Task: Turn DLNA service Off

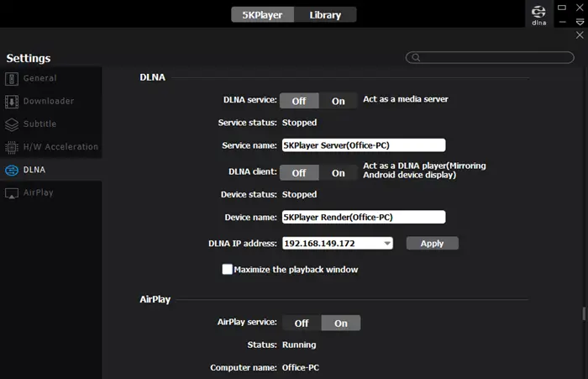Action: [299, 101]
